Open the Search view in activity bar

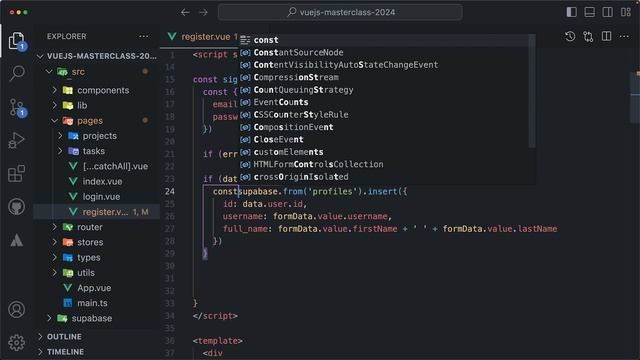click(x=17, y=73)
